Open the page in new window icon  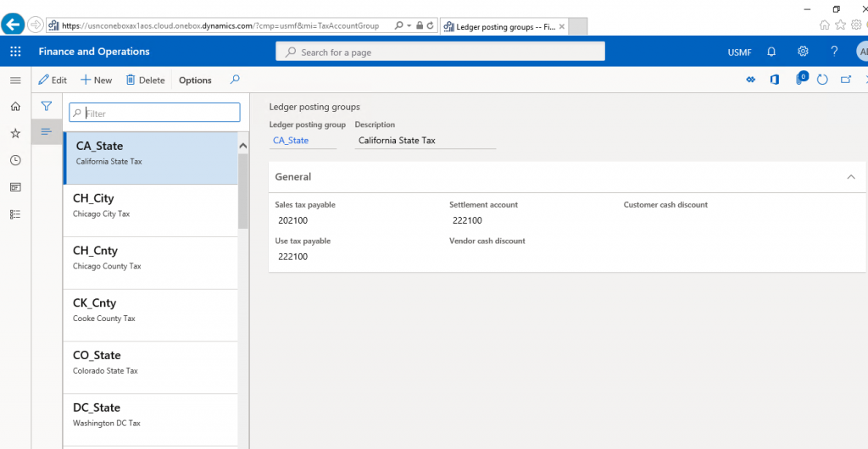[846, 80]
